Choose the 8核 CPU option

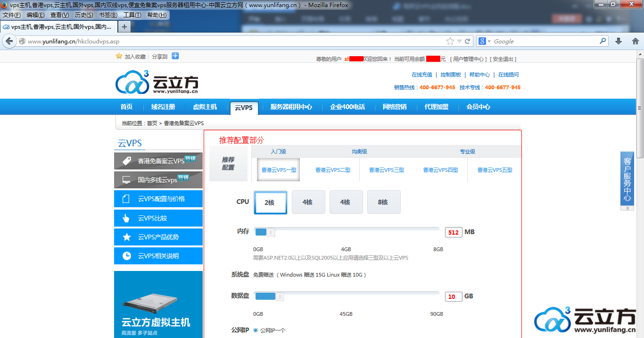pyautogui.click(x=384, y=202)
